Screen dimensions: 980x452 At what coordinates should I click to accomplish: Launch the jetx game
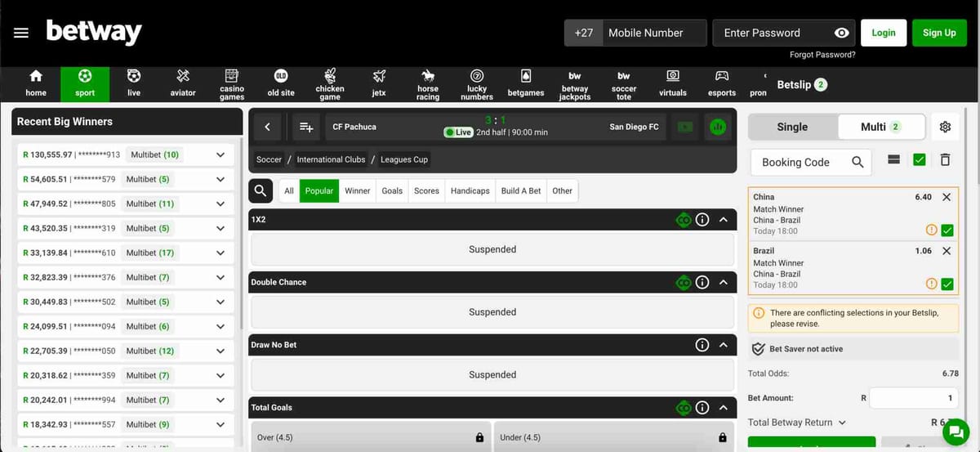pos(379,83)
